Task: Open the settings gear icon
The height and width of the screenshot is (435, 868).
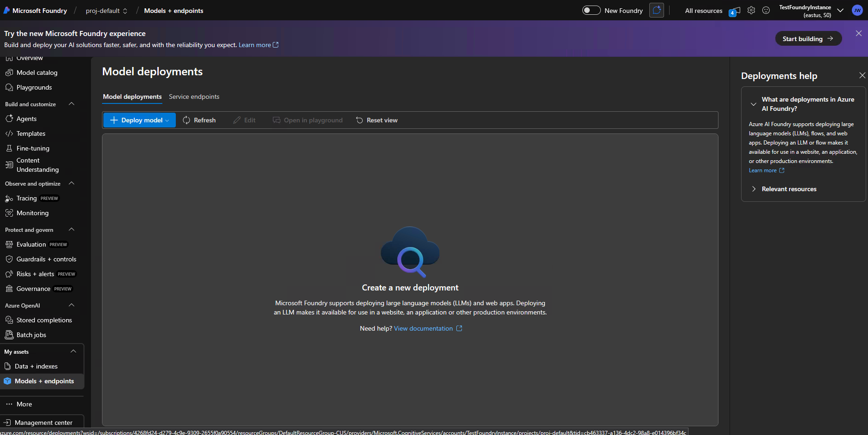Action: coord(751,10)
